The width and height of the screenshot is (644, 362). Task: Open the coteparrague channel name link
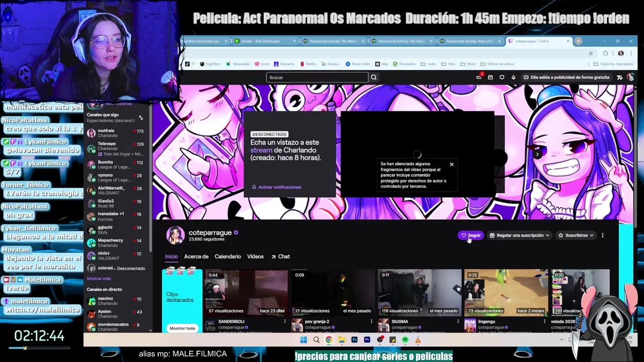(x=210, y=233)
